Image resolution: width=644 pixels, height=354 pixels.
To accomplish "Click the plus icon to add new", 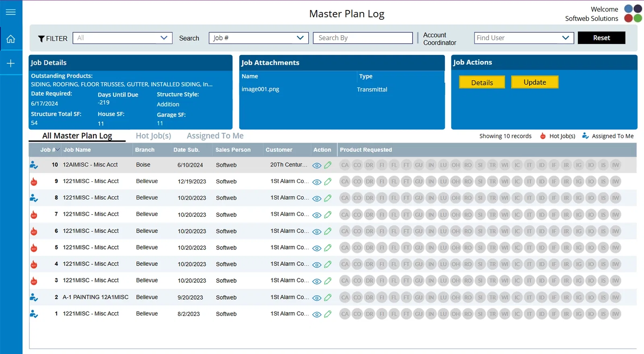I will tap(11, 63).
